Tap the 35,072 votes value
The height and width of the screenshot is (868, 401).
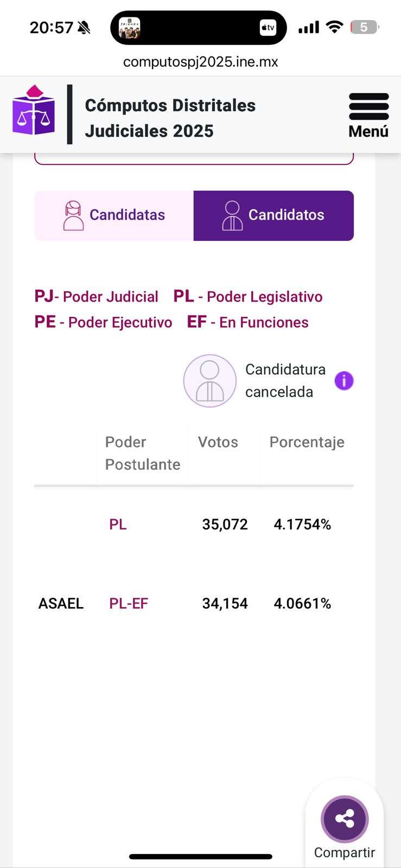click(225, 524)
